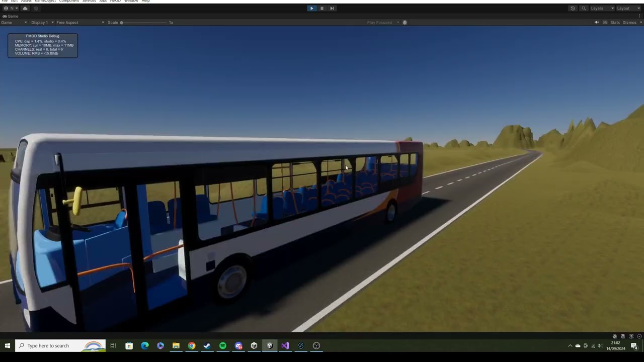
Task: Open the Game view mode dropdown
Action: tap(14, 23)
